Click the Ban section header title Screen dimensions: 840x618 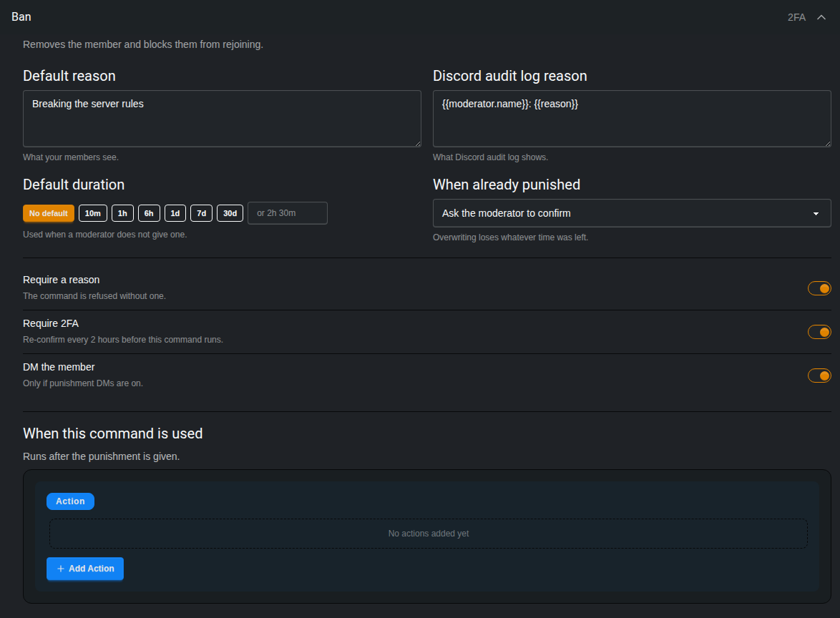click(x=21, y=16)
